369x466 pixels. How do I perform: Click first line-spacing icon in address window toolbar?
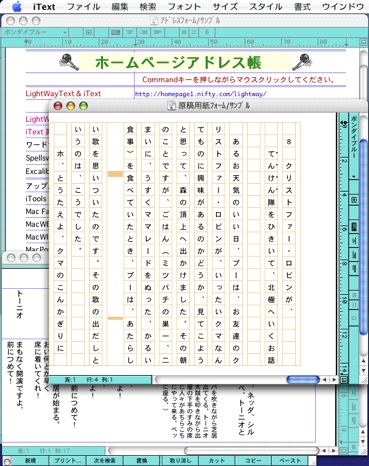(184, 32)
